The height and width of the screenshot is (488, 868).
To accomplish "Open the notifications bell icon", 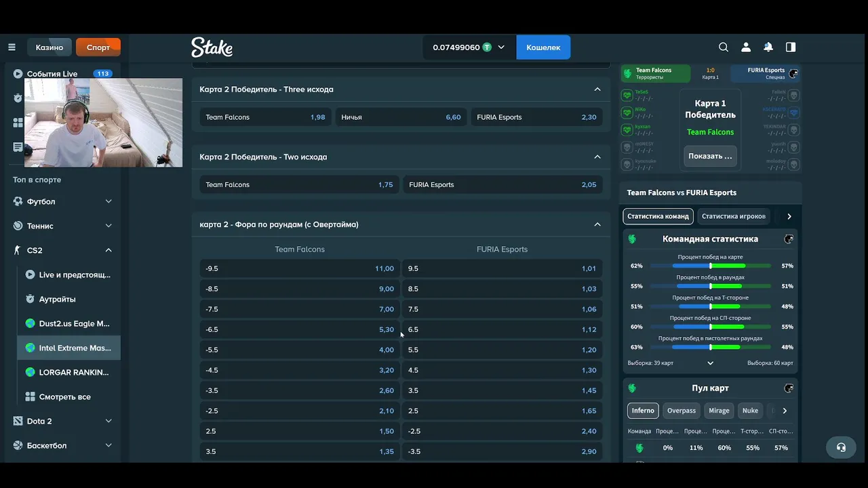I will point(768,47).
